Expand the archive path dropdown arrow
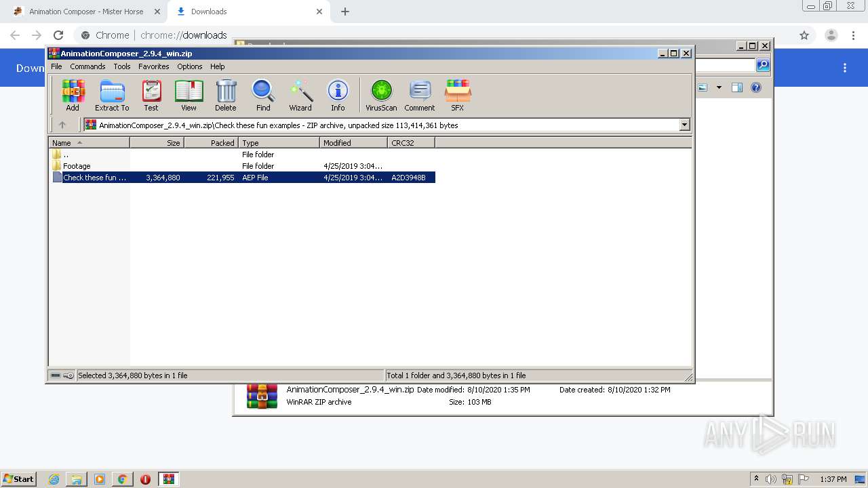Screen dimensions: 868x488 [684, 125]
